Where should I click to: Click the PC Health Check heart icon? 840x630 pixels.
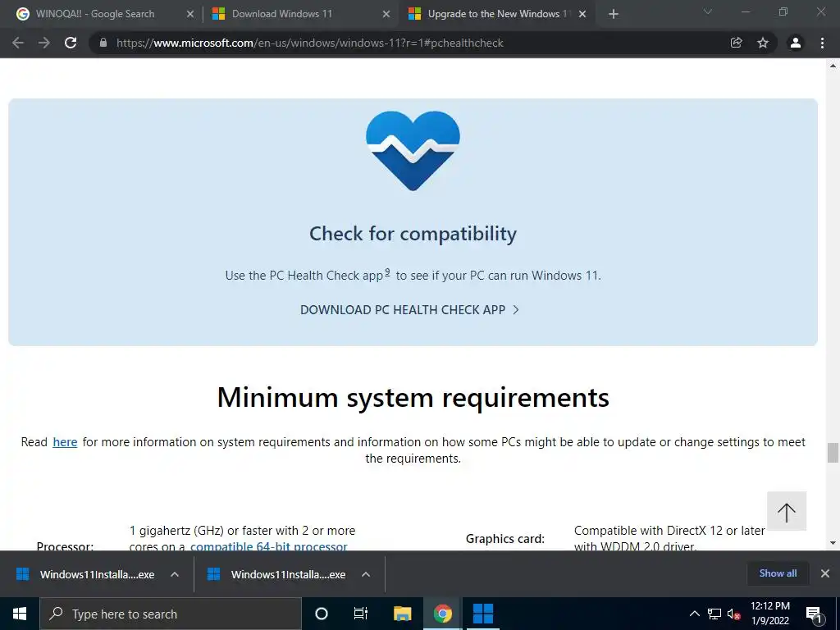[x=413, y=151]
